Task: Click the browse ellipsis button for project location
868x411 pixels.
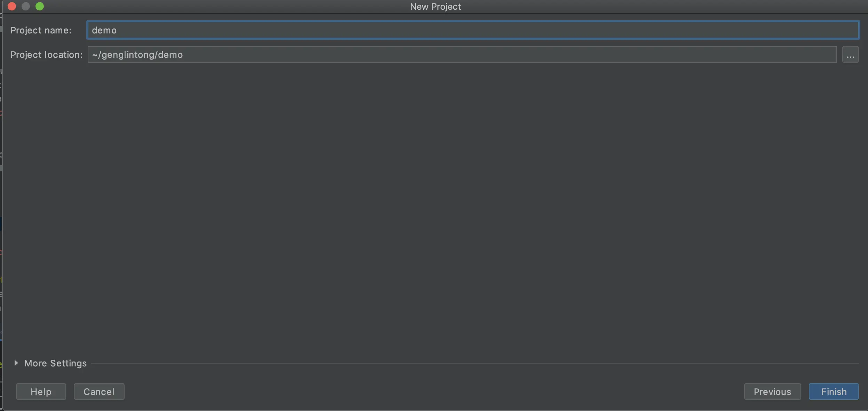Action: 850,55
